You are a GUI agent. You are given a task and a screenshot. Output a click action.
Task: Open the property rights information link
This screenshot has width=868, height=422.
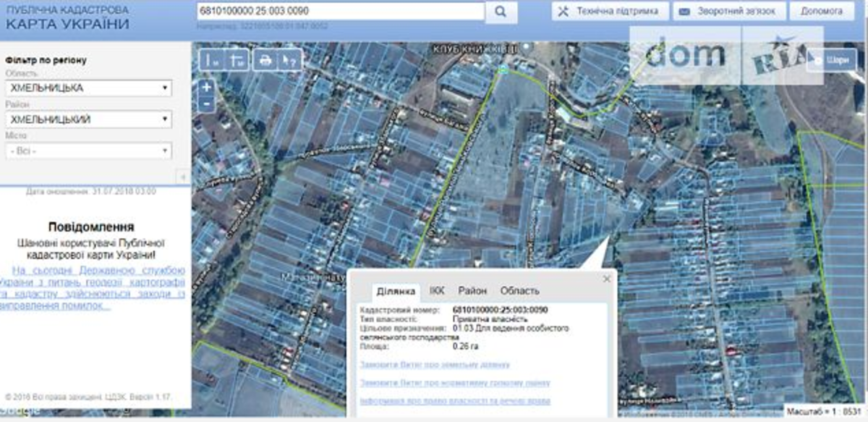[x=454, y=401]
